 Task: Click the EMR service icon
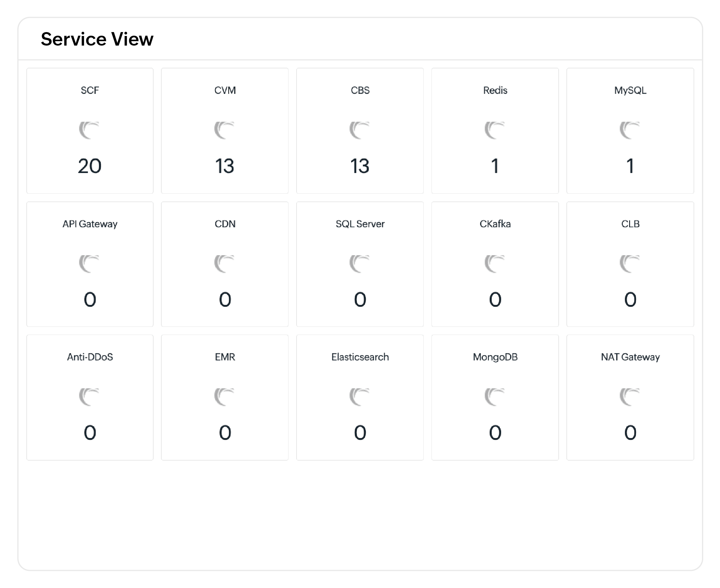click(x=224, y=397)
